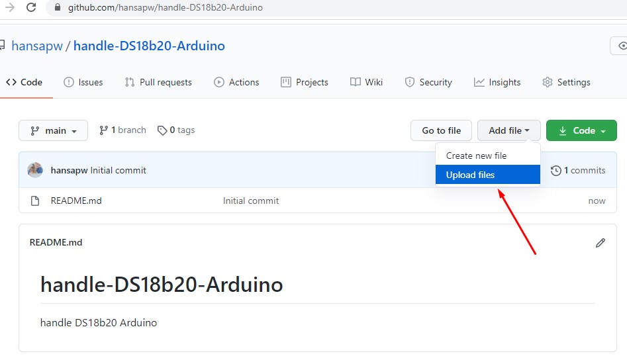Click the browser forward arrow
Image resolution: width=627 pixels, height=364 pixels.
click(x=9, y=7)
